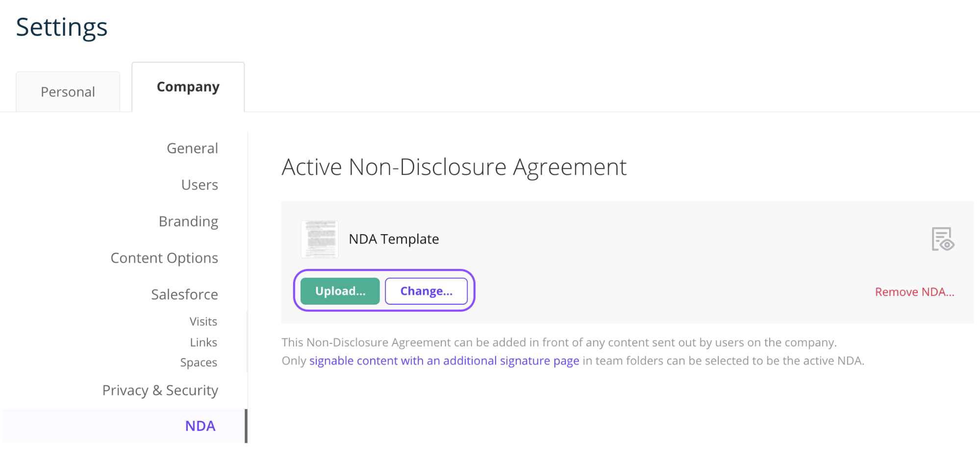
Task: Select Content Options in sidebar
Action: (164, 258)
